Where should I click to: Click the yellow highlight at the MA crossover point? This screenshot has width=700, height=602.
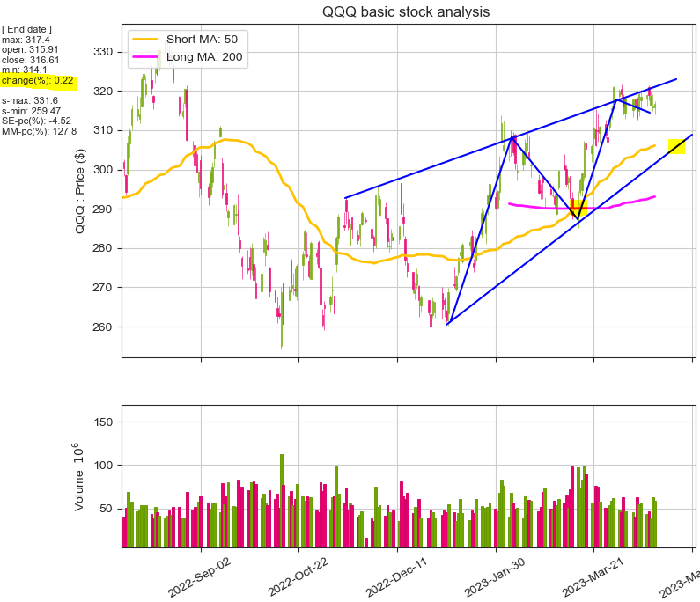coord(578,209)
